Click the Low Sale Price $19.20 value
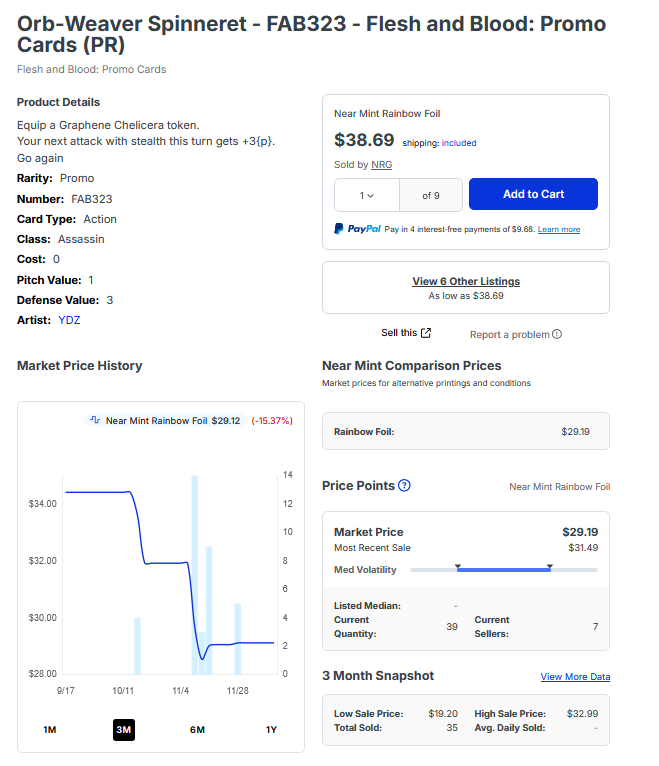Screen dimensions: 659x766 [443, 714]
